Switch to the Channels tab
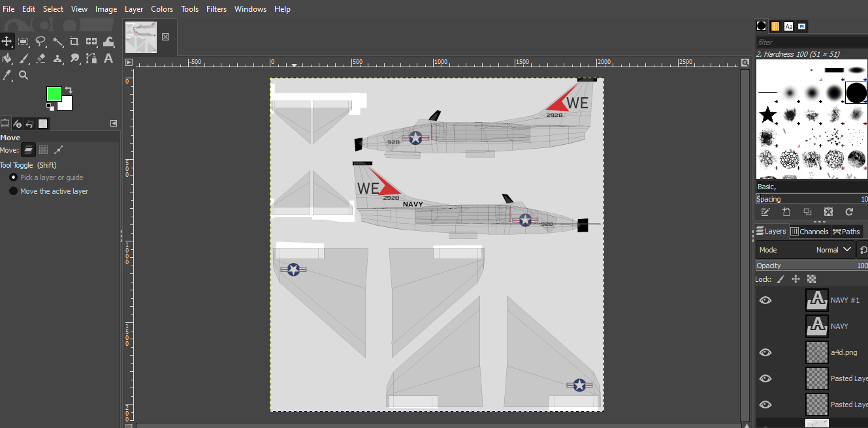Image resolution: width=868 pixels, height=428 pixels. [x=809, y=232]
